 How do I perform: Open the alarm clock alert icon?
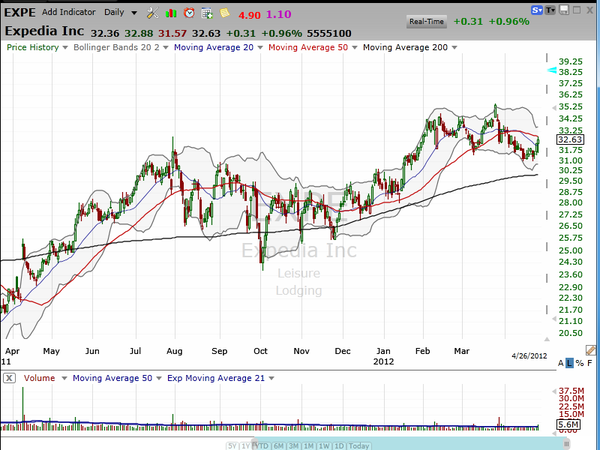(189, 13)
